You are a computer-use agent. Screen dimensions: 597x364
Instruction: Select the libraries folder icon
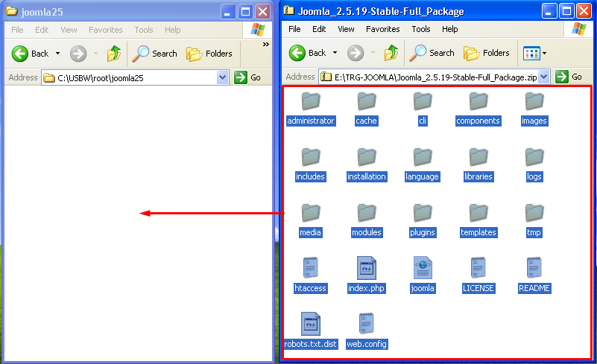click(478, 157)
